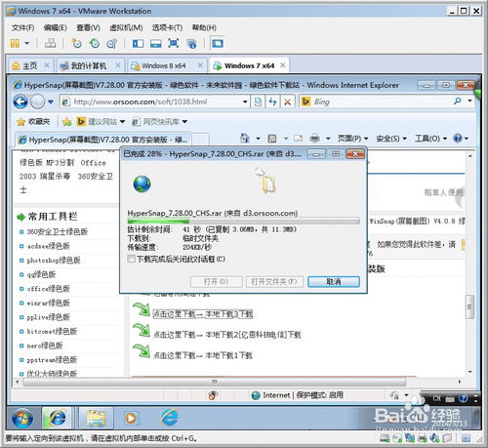Click the IE stop loading red X
Viewport: 488px width, 448px height.
coord(287,102)
